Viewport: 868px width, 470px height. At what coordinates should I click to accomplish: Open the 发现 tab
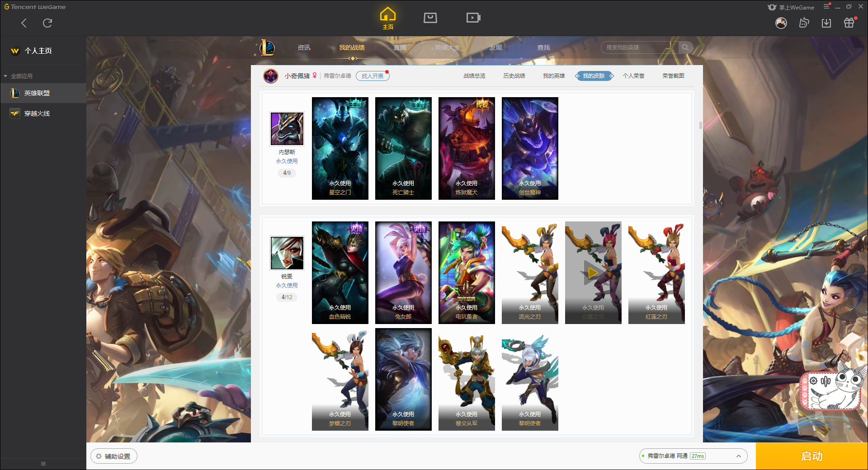pyautogui.click(x=495, y=47)
